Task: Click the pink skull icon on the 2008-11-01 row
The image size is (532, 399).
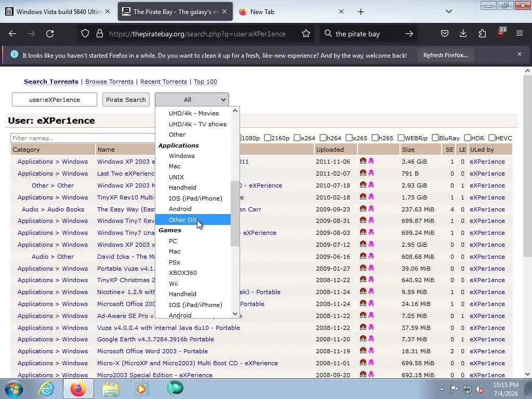Action: pos(371,362)
